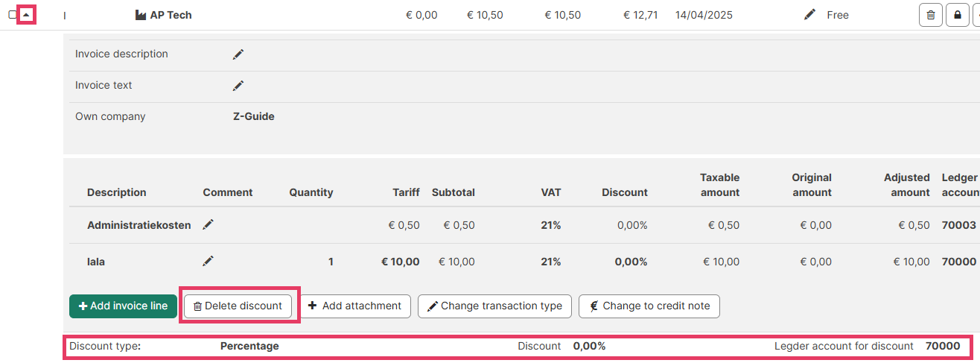
Task: Click Change to credit note
Action: coord(649,306)
